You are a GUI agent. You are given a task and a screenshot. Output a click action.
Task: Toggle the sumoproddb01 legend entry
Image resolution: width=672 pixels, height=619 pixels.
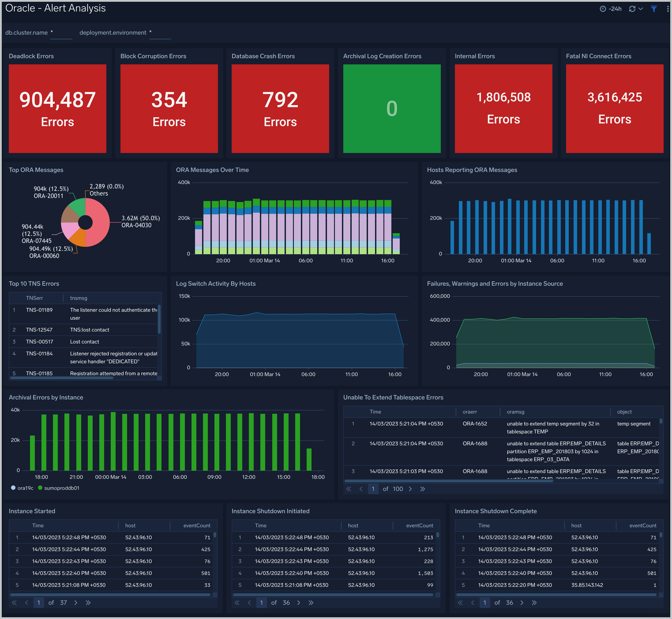[59, 488]
